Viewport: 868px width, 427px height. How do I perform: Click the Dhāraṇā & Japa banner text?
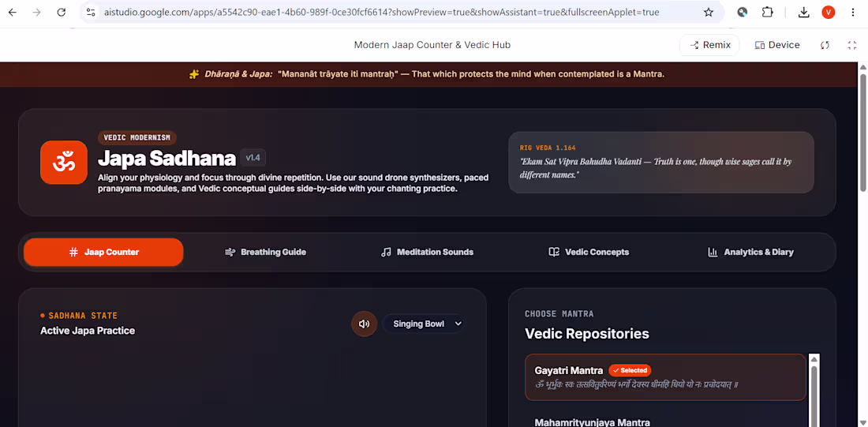(435, 74)
